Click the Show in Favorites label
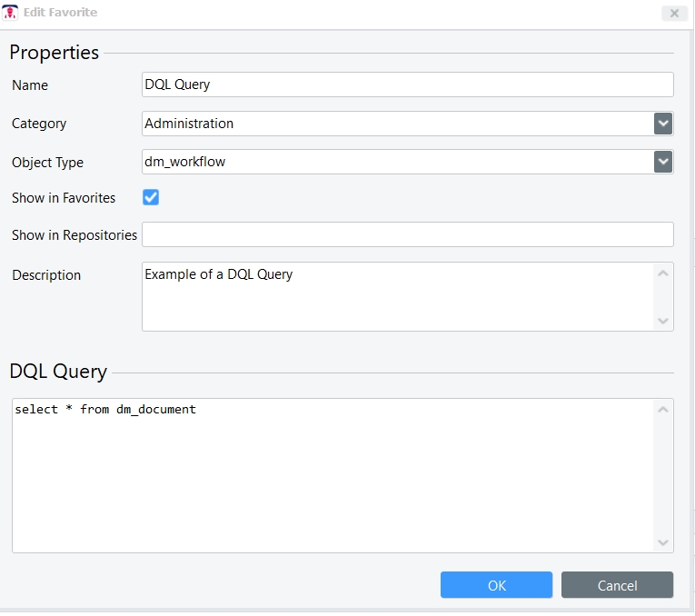The height and width of the screenshot is (616, 695). (x=64, y=198)
